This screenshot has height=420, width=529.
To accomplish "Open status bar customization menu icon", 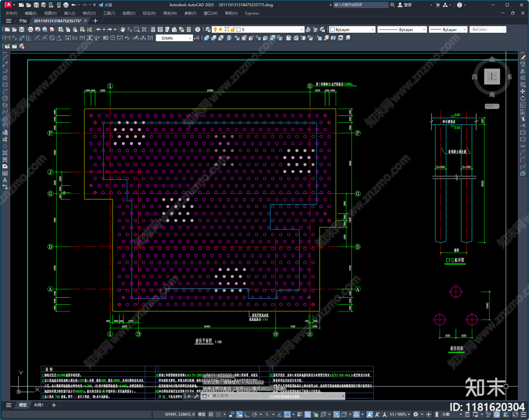I will (x=523, y=414).
